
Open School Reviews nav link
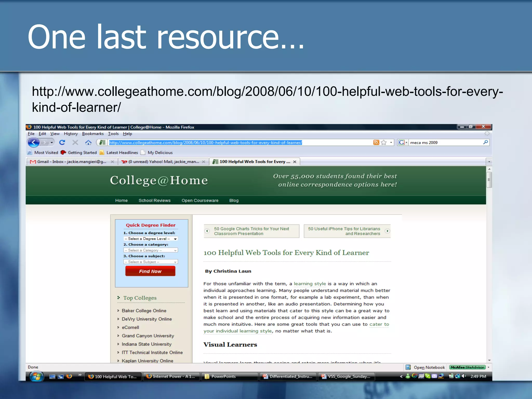(155, 200)
